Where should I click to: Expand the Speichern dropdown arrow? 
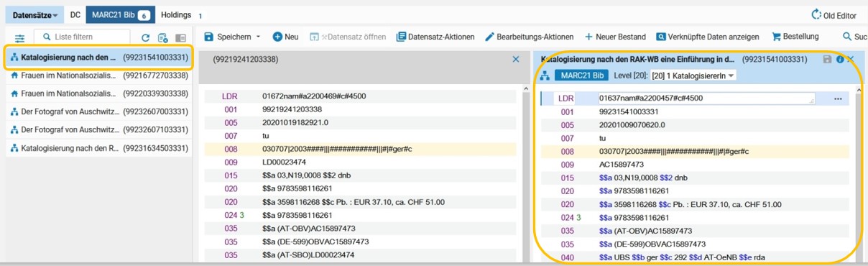tap(258, 37)
